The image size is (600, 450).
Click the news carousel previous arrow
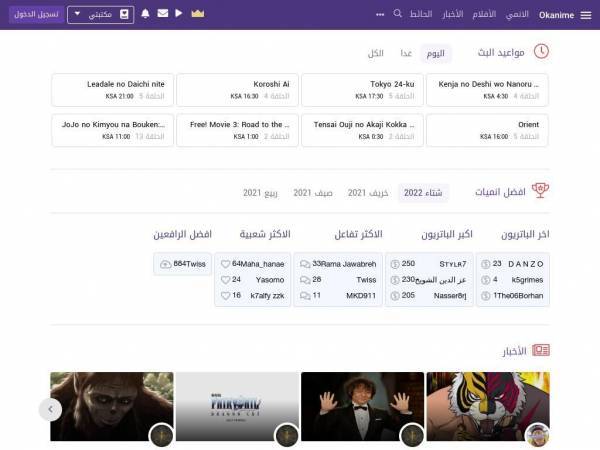[x=51, y=409]
